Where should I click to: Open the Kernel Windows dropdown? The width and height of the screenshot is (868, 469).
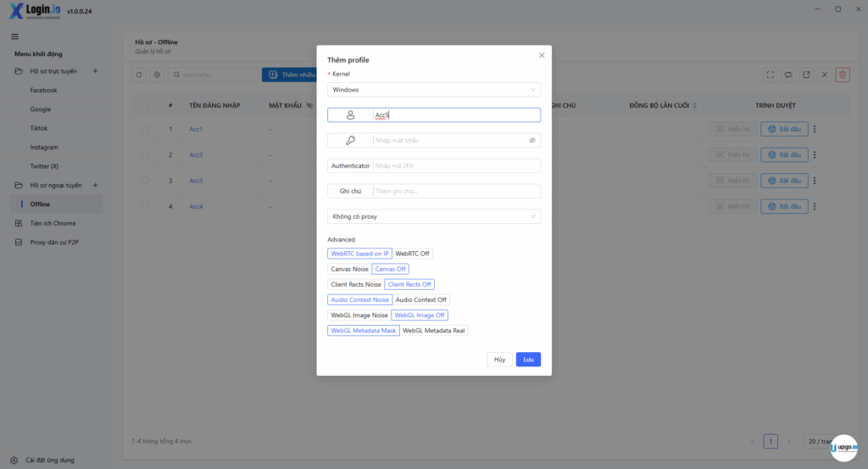click(x=433, y=89)
